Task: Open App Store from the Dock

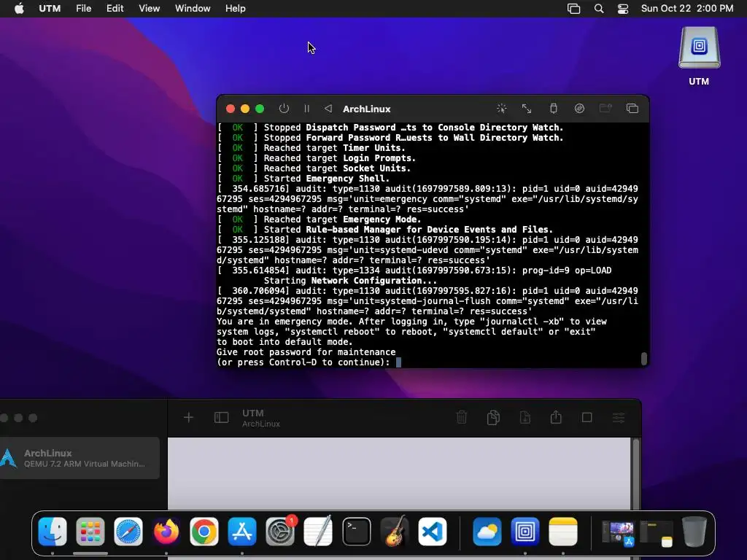Action: click(242, 532)
